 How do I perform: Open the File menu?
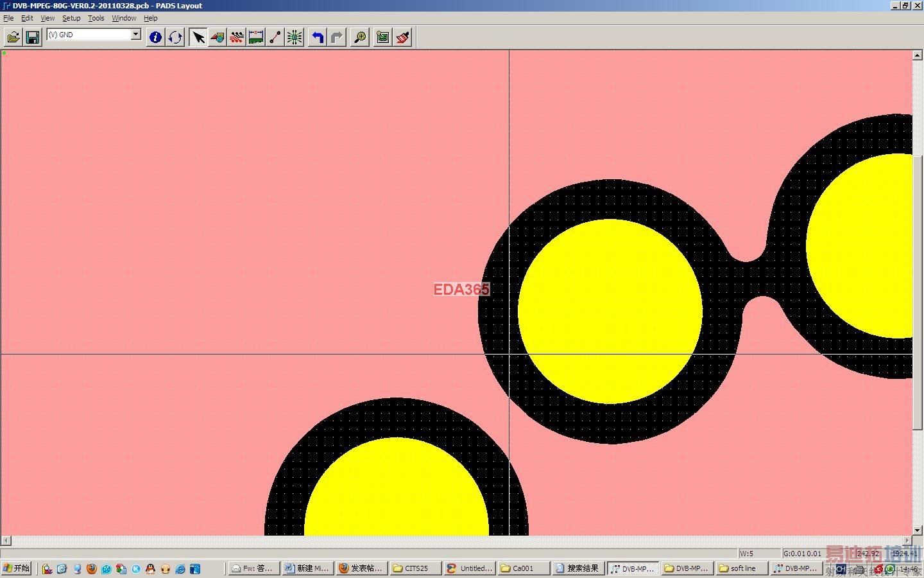8,18
